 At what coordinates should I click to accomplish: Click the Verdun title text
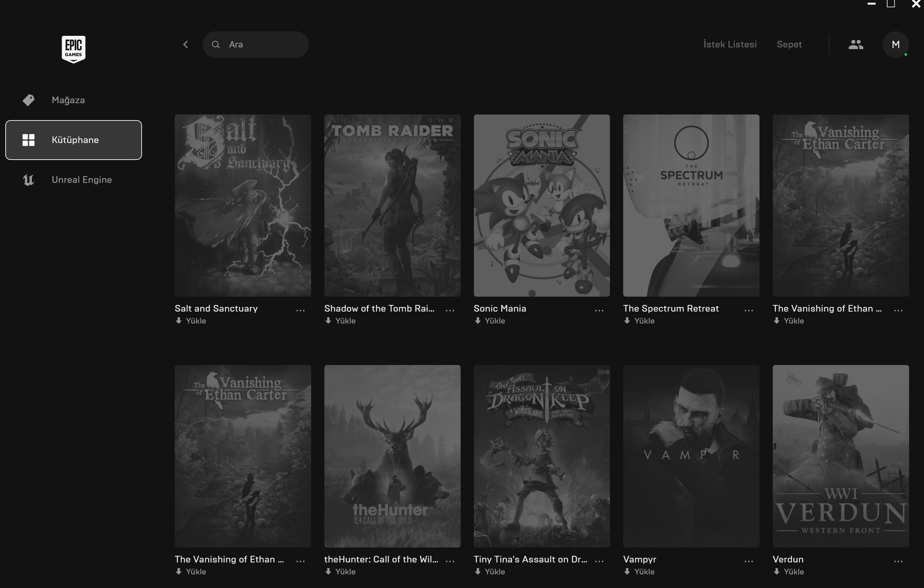coord(788,559)
